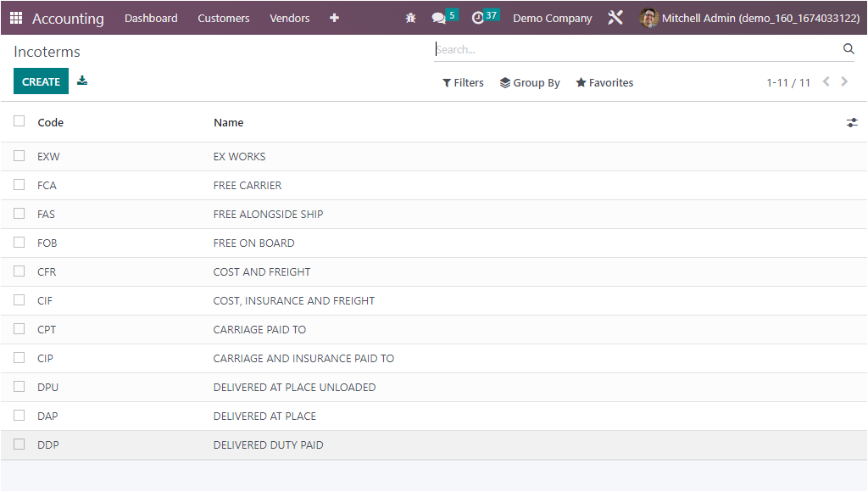Screen dimensions: 868x492
Task: Open COST, INSURANCE AND FREIGHT record
Action: point(294,301)
